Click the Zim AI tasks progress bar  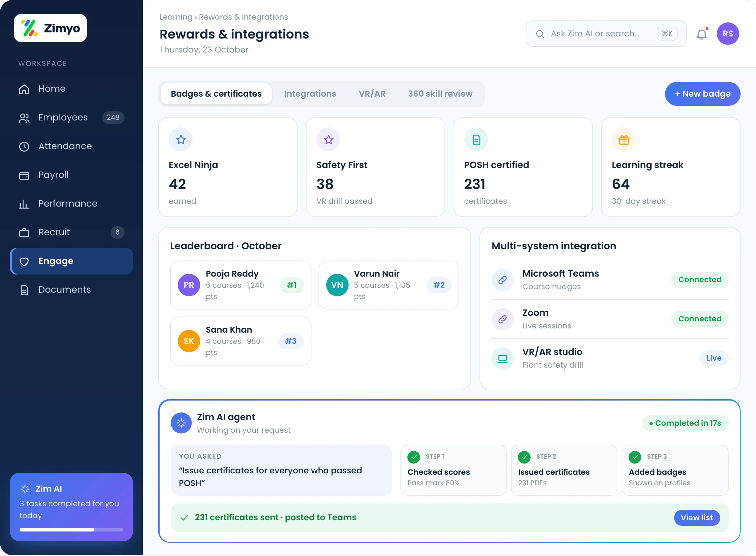coord(71,530)
